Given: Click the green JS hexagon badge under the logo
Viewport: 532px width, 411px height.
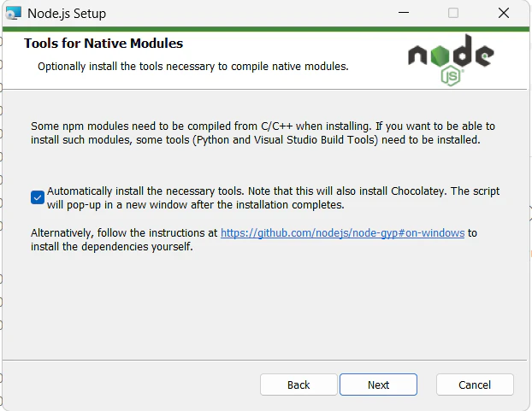Looking at the screenshot, I should click(451, 76).
